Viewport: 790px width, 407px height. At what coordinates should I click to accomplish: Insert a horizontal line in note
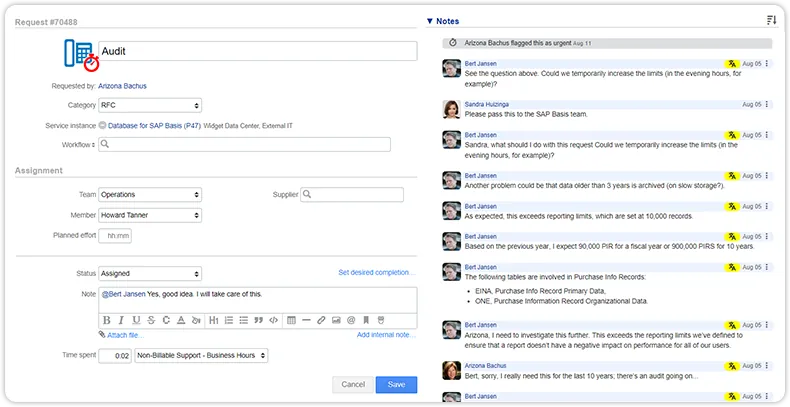pos(306,320)
